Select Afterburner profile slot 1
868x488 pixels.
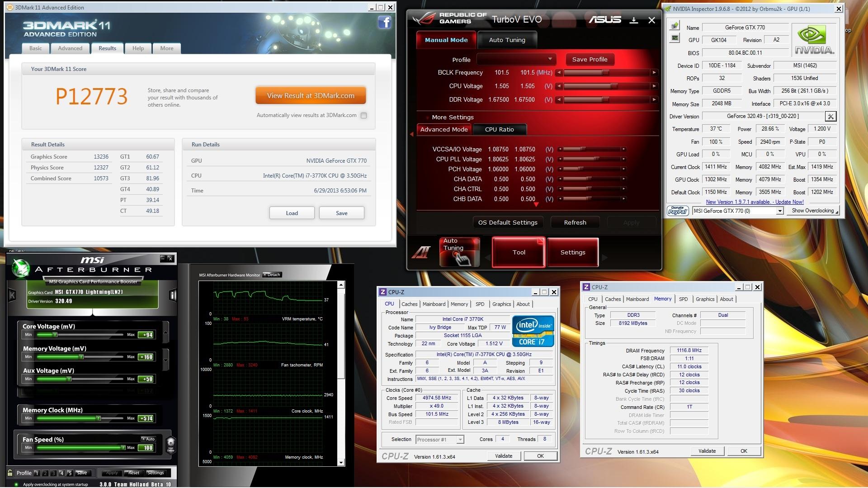click(x=37, y=473)
